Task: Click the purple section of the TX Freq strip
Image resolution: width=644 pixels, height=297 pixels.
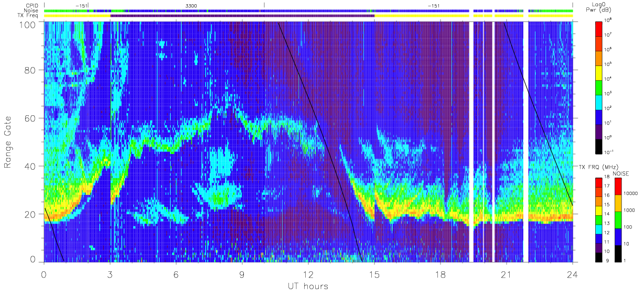Action: coord(242,16)
